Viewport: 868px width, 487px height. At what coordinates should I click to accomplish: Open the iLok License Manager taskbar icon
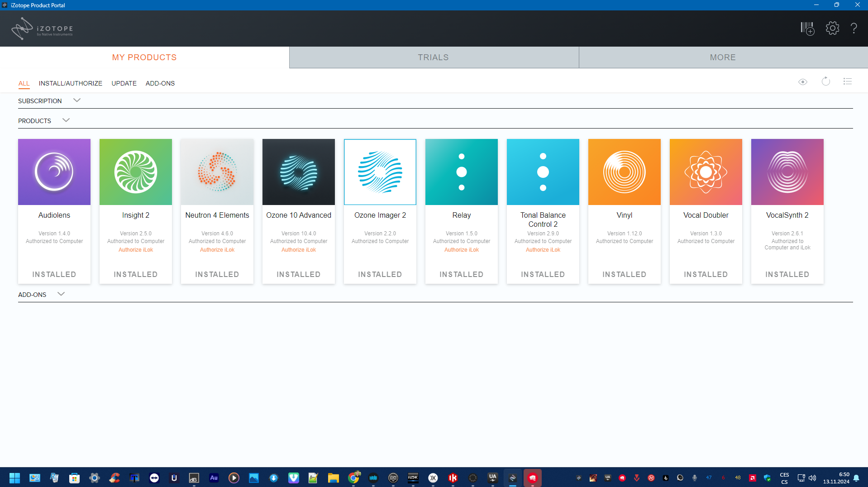click(x=413, y=478)
